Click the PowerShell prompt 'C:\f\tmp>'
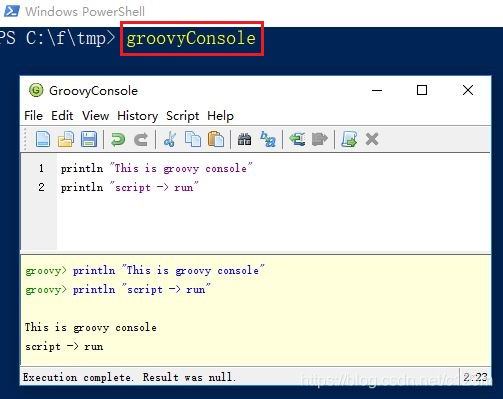This screenshot has height=399, width=503. point(70,38)
